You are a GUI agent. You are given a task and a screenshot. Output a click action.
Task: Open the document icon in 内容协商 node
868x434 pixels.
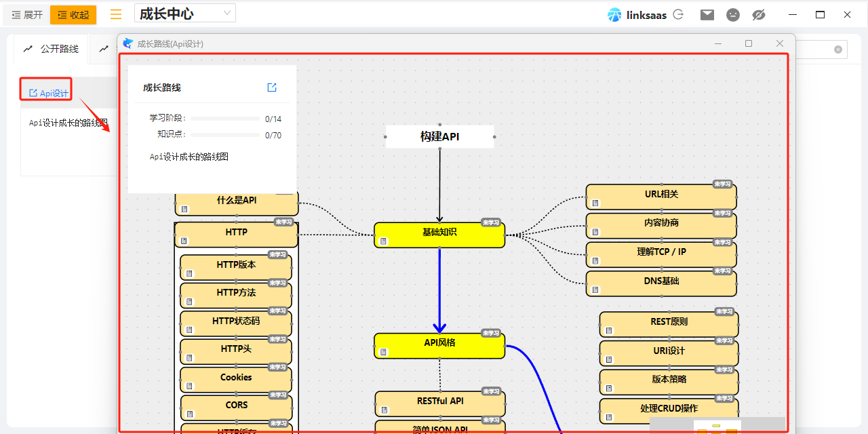click(x=596, y=232)
